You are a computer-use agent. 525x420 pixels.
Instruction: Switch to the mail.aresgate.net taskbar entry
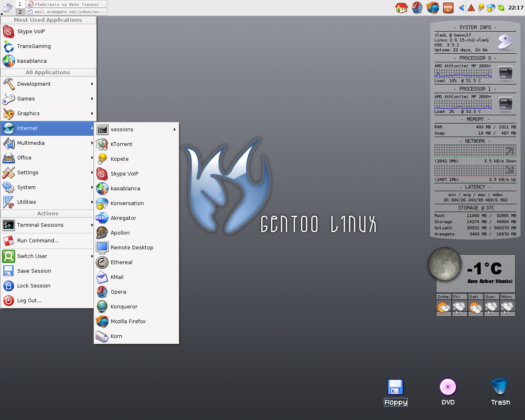pyautogui.click(x=66, y=12)
